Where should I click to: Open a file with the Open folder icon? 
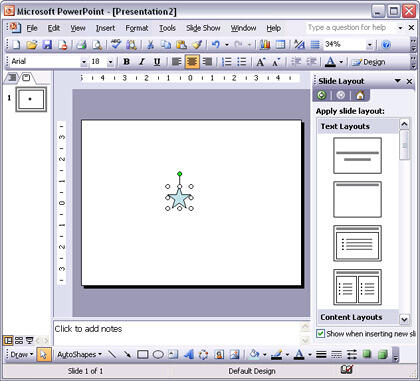pyautogui.click(x=32, y=44)
